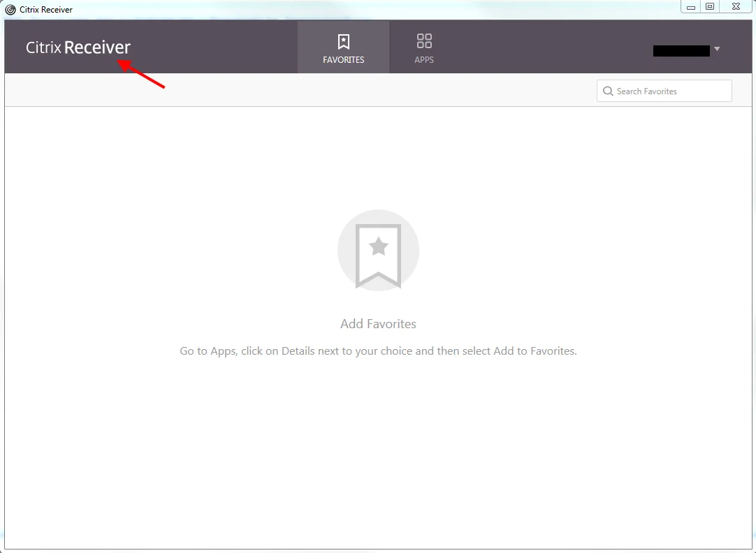756x553 pixels.
Task: Close the Citrix Receiver window
Action: (x=736, y=7)
